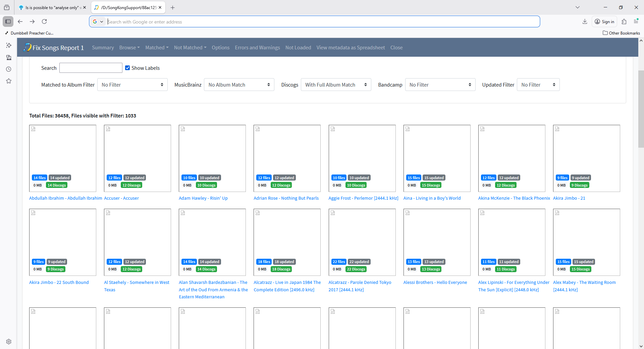The height and width of the screenshot is (349, 644).
Task: Open Akira Jimbo - 21 album link
Action: click(569, 198)
